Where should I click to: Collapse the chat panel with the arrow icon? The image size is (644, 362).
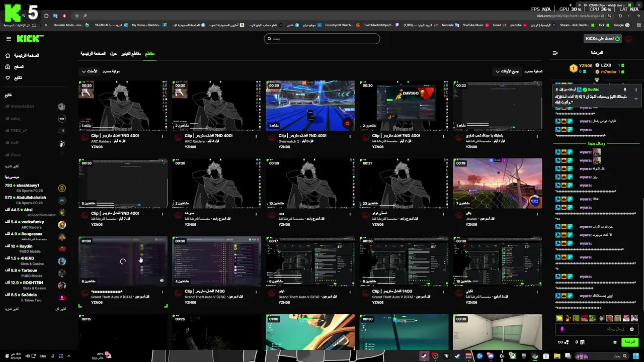(x=555, y=53)
